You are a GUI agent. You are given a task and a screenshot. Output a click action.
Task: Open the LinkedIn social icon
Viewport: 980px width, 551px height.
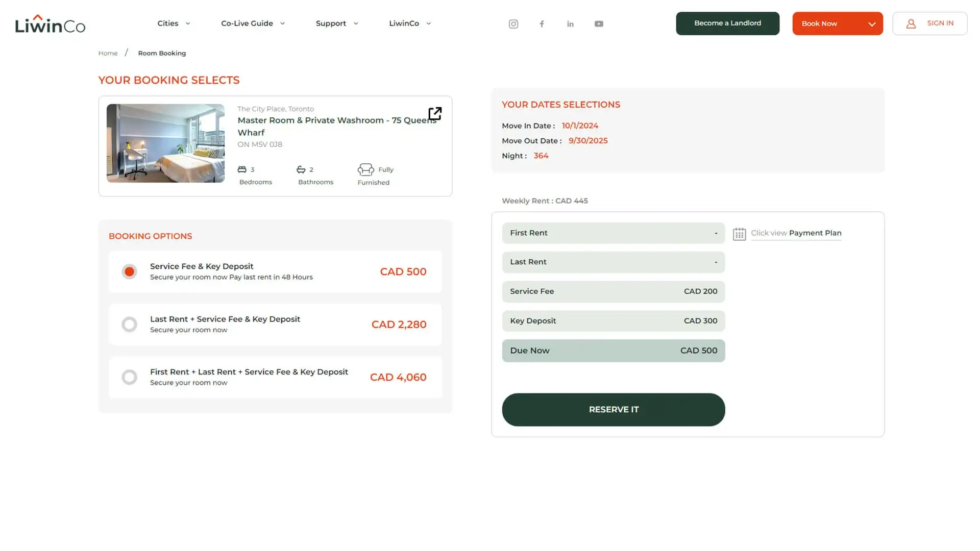click(570, 24)
